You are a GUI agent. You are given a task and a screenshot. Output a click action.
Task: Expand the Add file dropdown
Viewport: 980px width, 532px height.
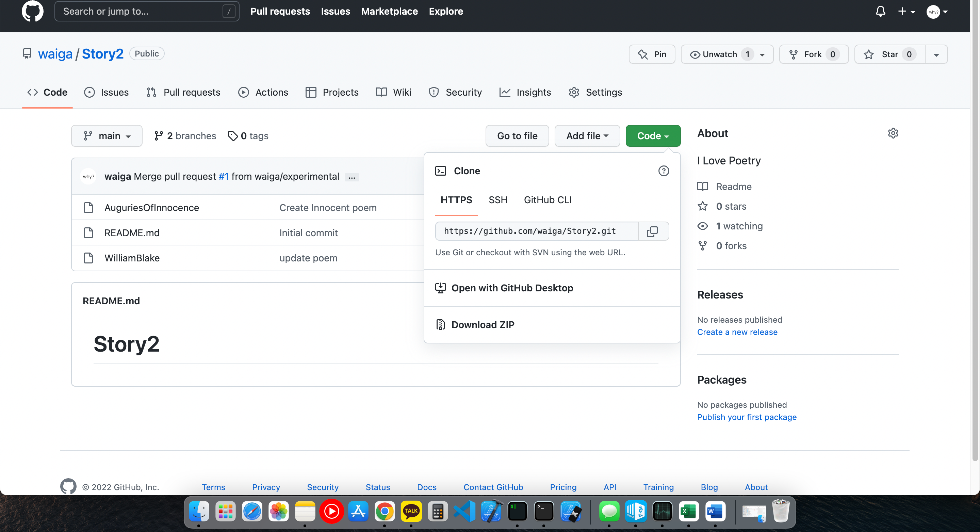[x=587, y=136]
